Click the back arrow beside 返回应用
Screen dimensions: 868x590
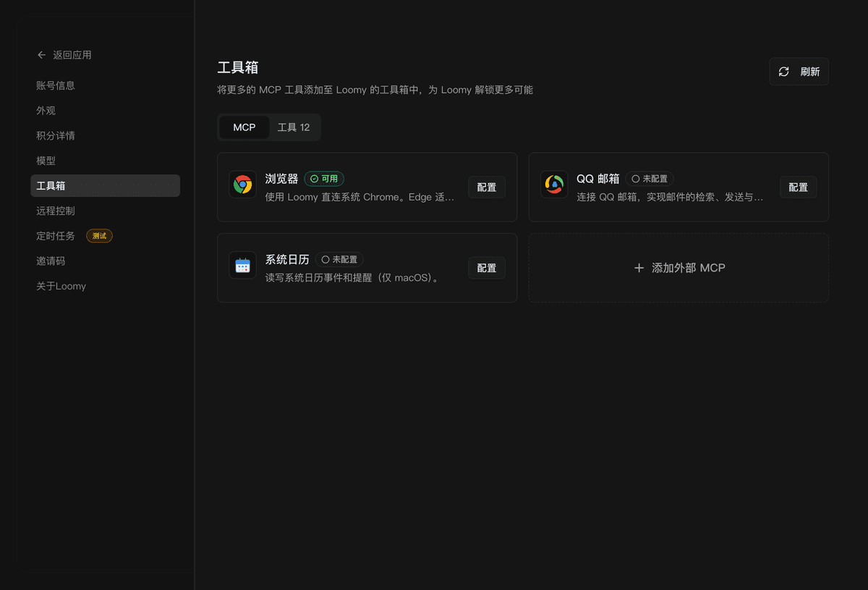41,54
